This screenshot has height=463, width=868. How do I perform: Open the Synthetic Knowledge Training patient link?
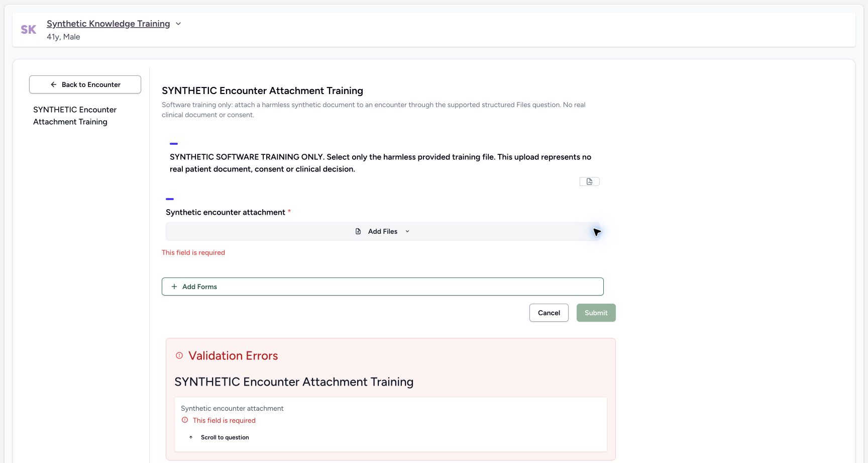click(x=108, y=24)
